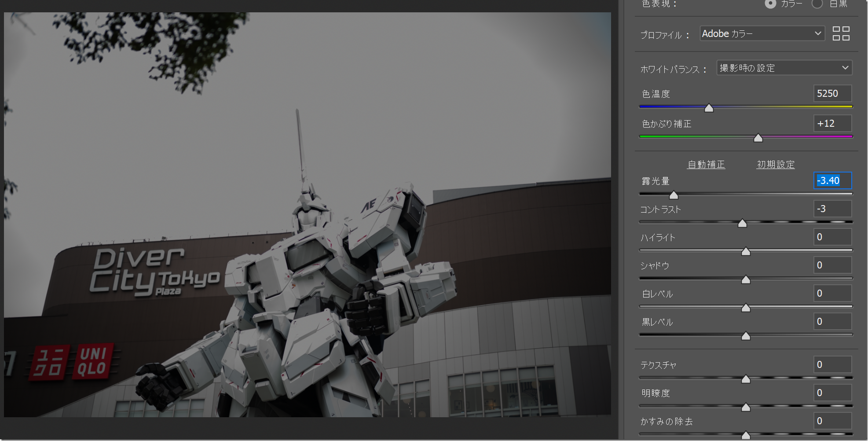Click the 露光量 slider handle

point(674,195)
